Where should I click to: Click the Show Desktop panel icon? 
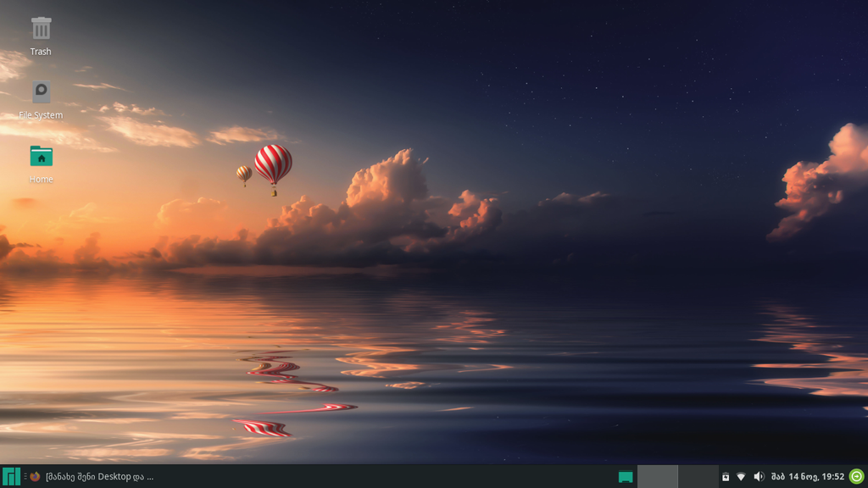coord(626,476)
